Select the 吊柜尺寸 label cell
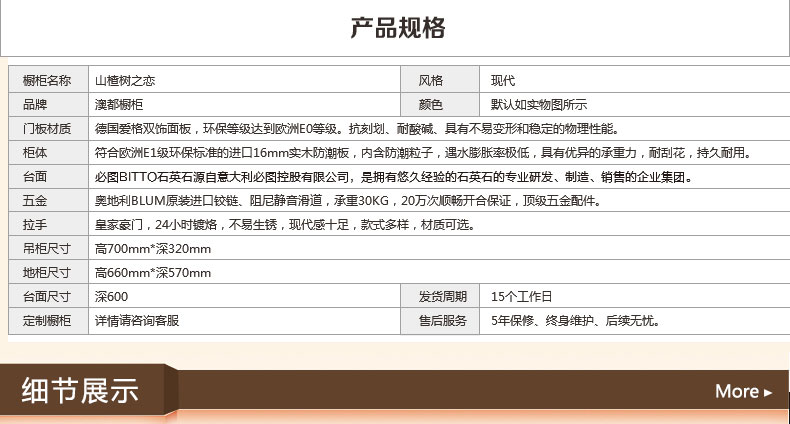The height and width of the screenshot is (424, 790). tap(48, 248)
